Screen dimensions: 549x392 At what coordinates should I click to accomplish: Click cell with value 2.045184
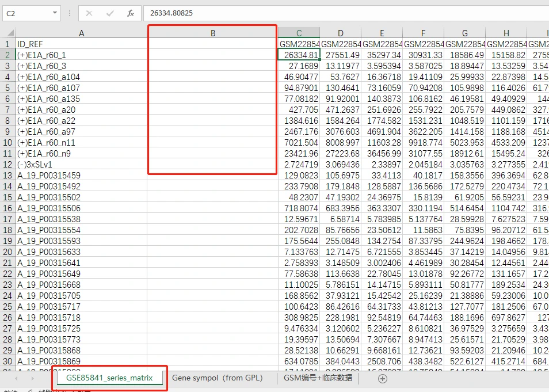click(423, 164)
